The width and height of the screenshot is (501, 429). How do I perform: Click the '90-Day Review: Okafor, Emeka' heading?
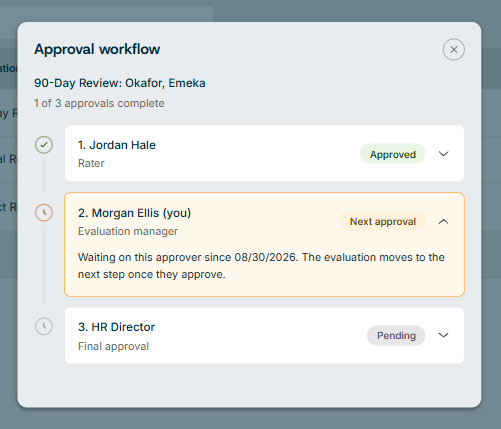coord(120,83)
